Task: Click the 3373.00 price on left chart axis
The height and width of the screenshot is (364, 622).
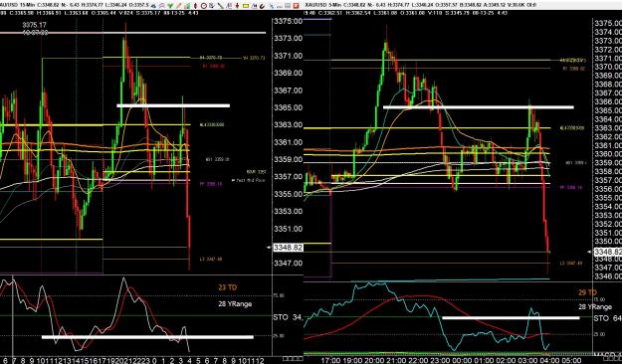Action: (x=288, y=39)
